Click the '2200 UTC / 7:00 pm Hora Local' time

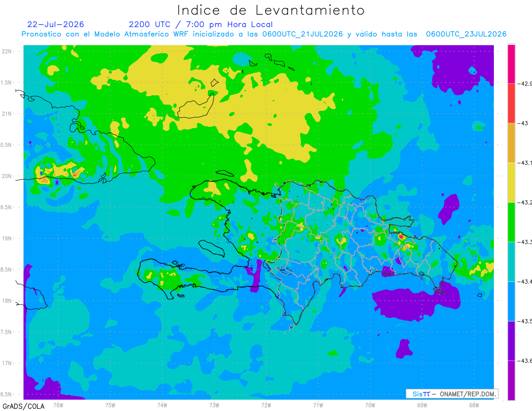[201, 25]
